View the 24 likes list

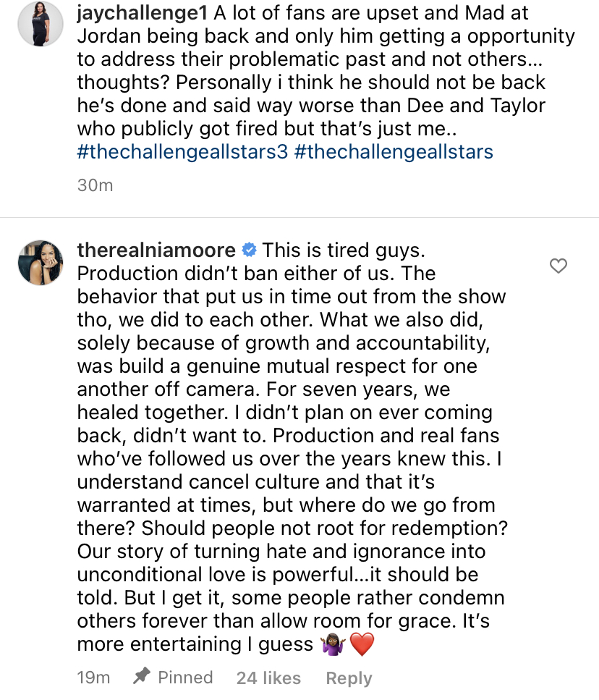(x=268, y=678)
